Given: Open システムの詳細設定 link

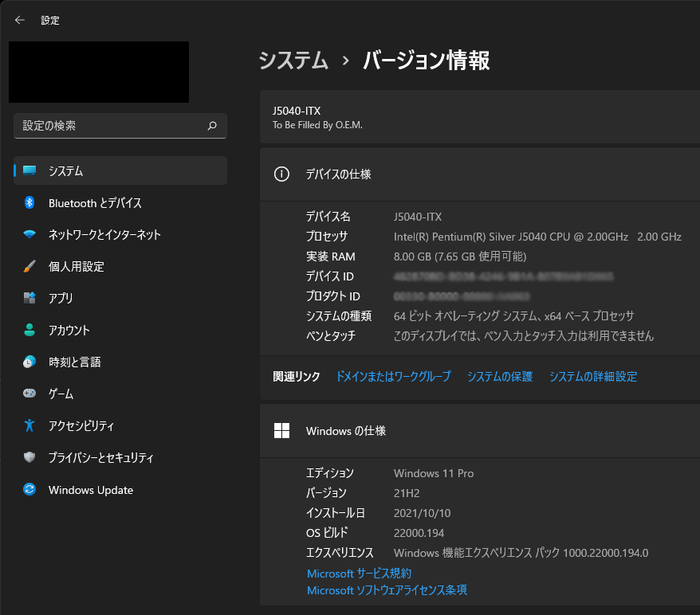Looking at the screenshot, I should click(x=593, y=376).
